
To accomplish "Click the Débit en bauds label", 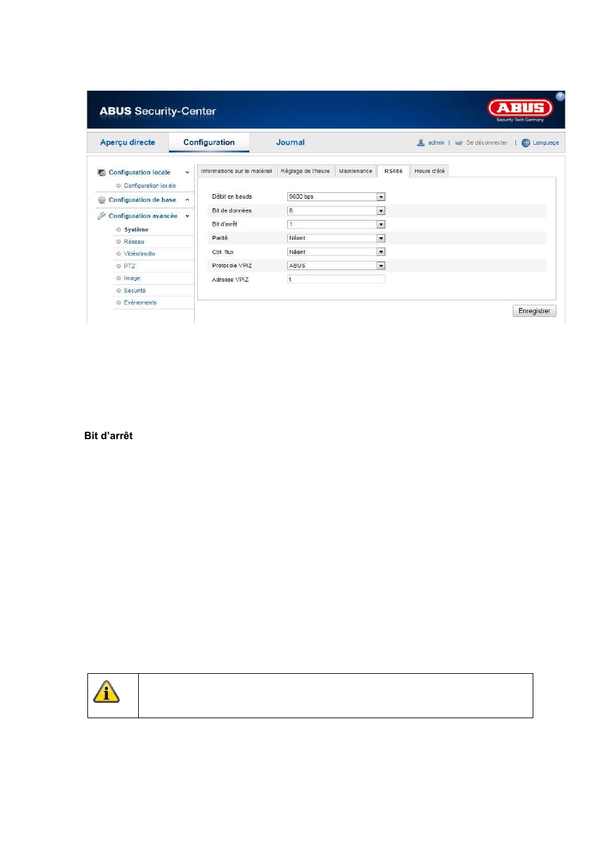I will click(232, 197).
